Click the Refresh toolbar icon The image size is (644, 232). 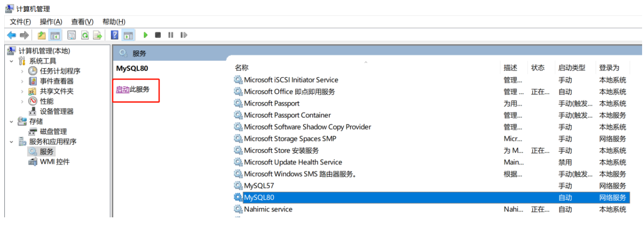coord(85,35)
